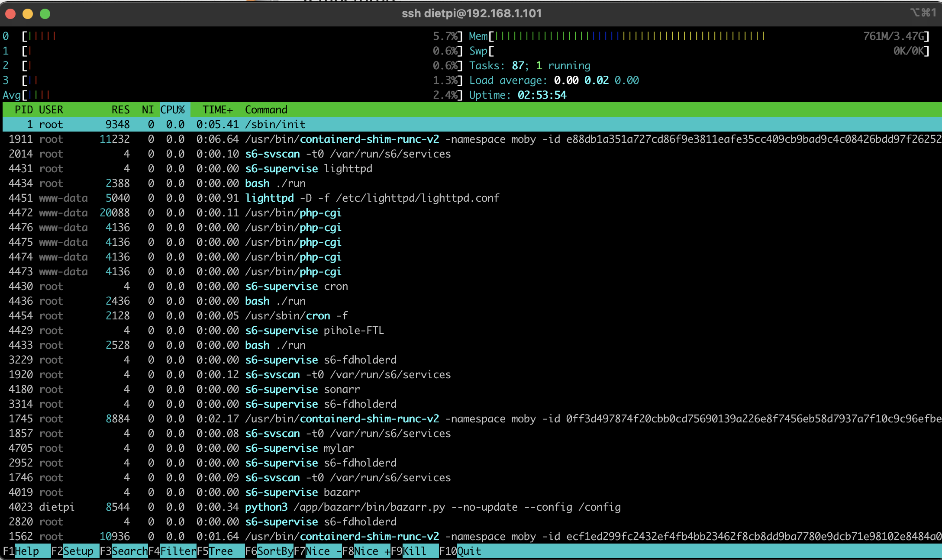The width and height of the screenshot is (942, 560).
Task: Click the Mem usage meter bar
Action: (x=699, y=36)
